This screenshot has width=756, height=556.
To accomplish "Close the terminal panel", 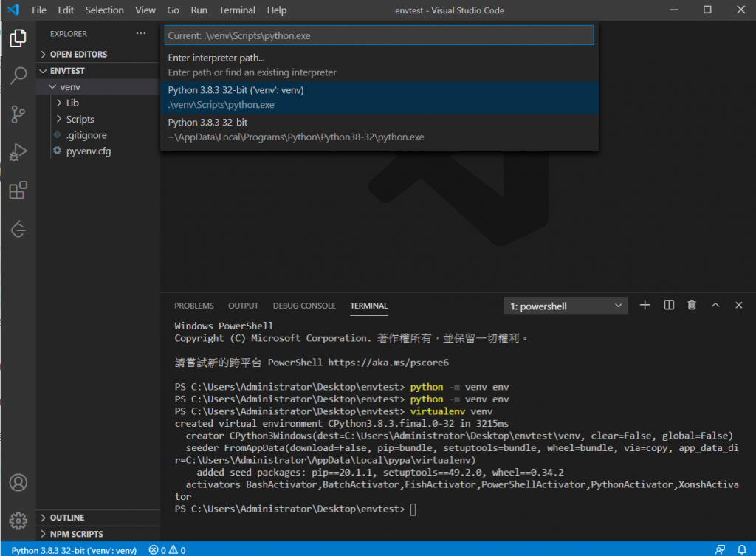I will [738, 305].
